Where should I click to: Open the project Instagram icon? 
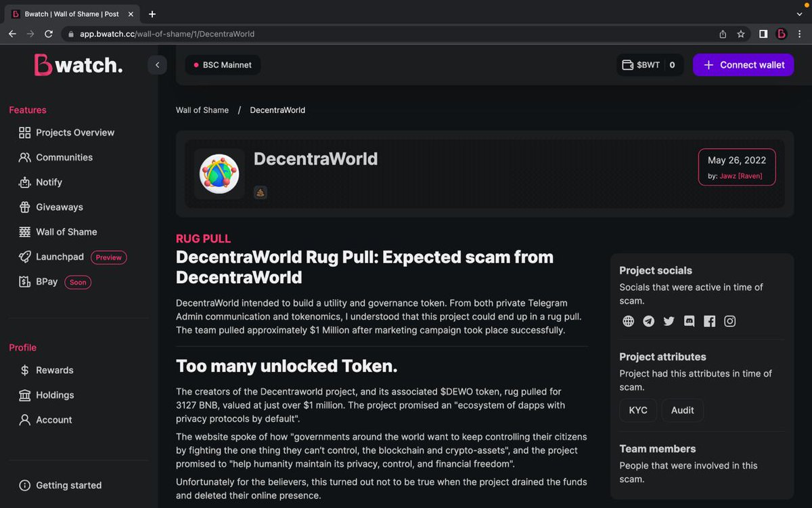click(x=729, y=321)
